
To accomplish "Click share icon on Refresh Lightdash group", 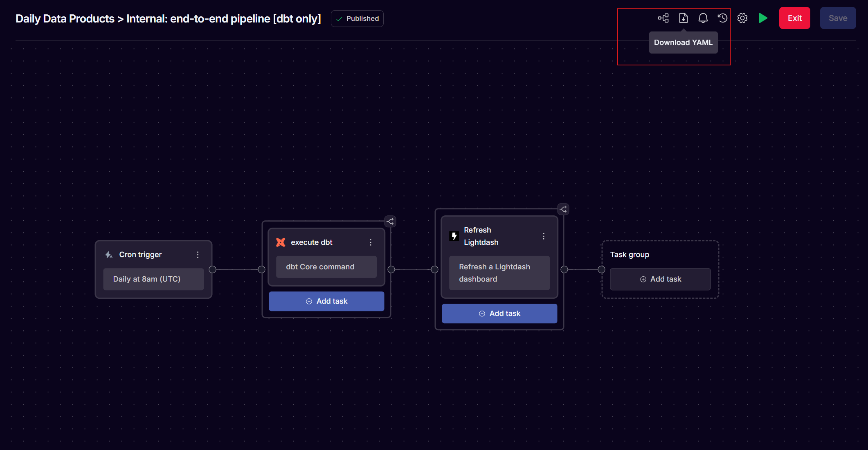I will [x=563, y=209].
